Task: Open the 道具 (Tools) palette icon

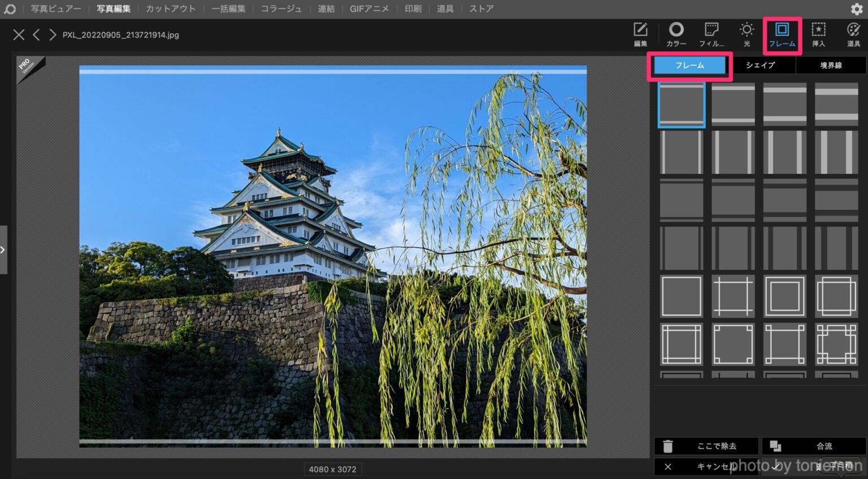Action: coord(853,34)
